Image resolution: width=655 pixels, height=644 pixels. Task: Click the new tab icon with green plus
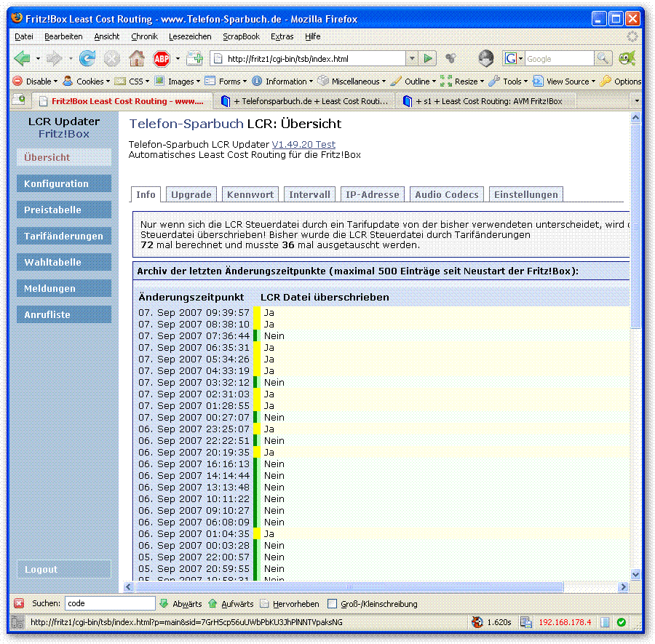click(194, 58)
